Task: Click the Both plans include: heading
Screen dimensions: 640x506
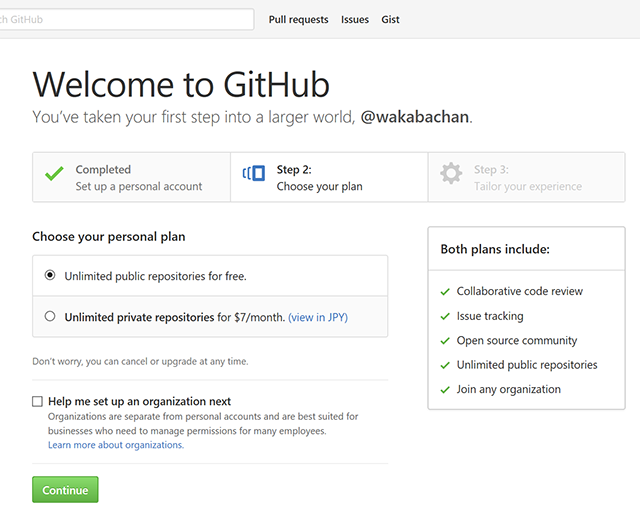Action: tap(495, 249)
